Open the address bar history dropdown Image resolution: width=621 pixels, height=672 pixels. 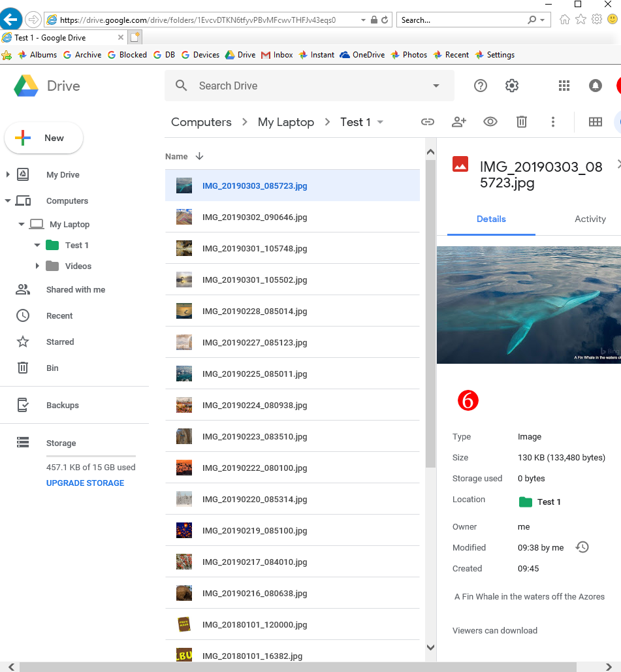[364, 20]
